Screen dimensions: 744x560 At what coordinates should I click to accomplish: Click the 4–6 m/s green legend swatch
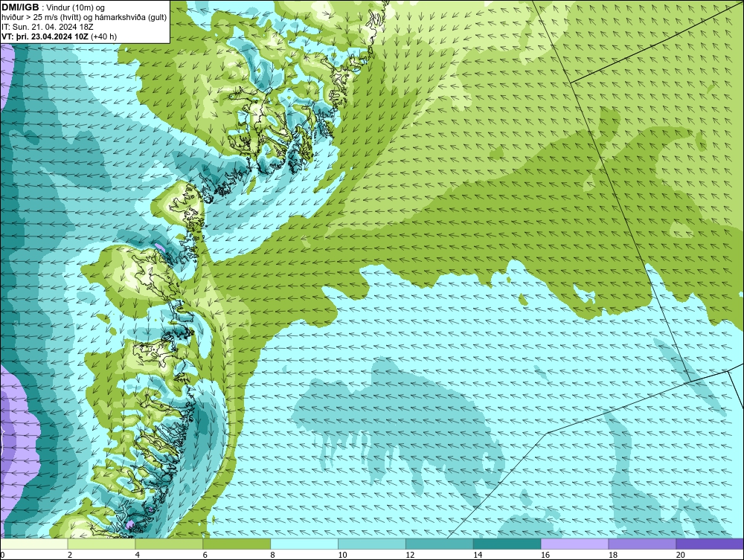169,544
